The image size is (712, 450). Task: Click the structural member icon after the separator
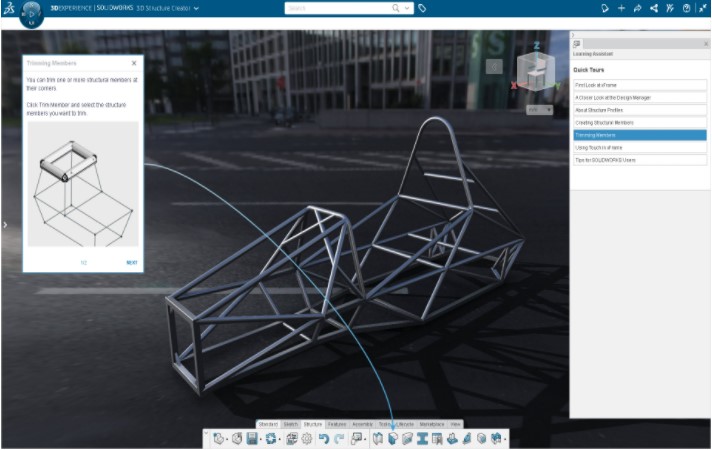coord(378,439)
